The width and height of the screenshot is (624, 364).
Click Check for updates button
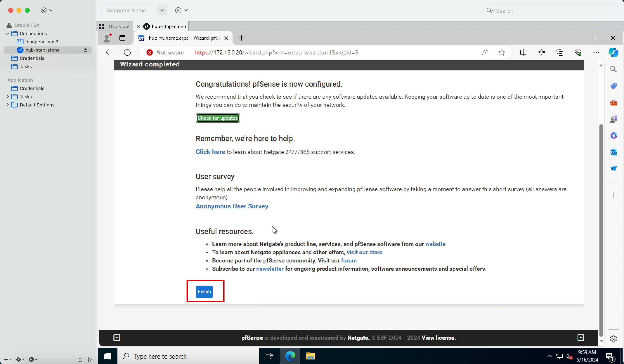[x=217, y=118]
